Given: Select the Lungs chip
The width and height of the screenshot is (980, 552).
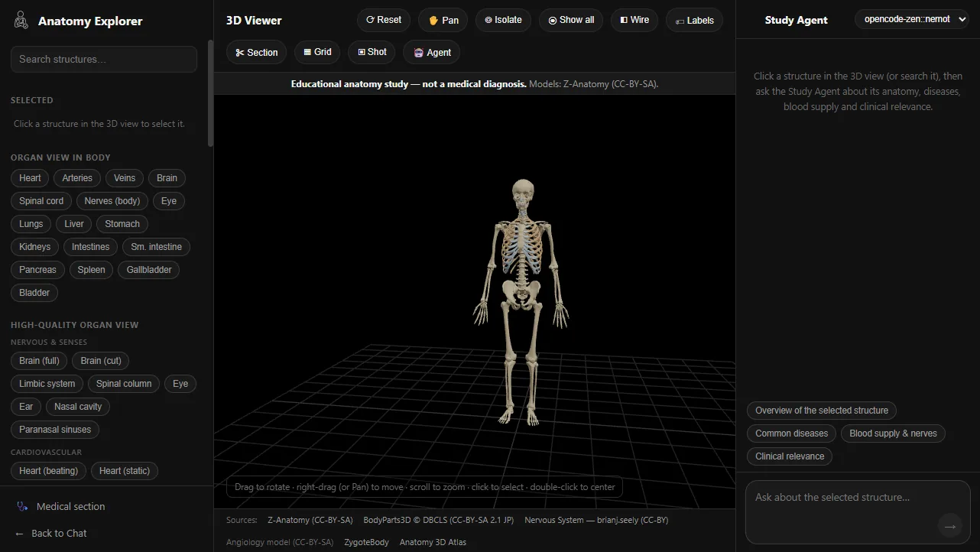Looking at the screenshot, I should tap(31, 224).
